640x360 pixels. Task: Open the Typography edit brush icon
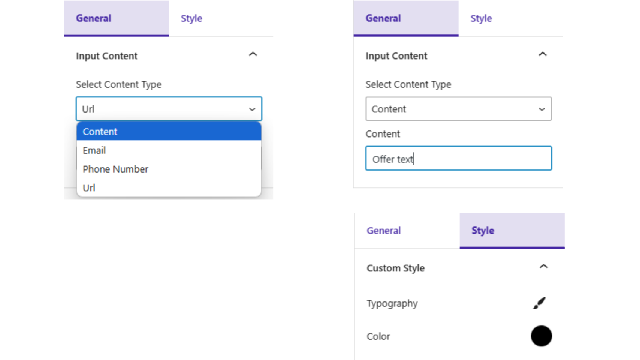(x=539, y=303)
